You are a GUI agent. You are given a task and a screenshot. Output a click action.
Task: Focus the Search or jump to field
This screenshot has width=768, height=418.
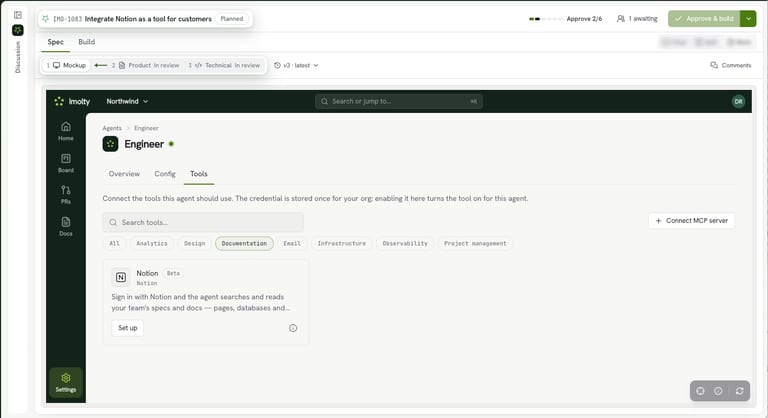399,101
